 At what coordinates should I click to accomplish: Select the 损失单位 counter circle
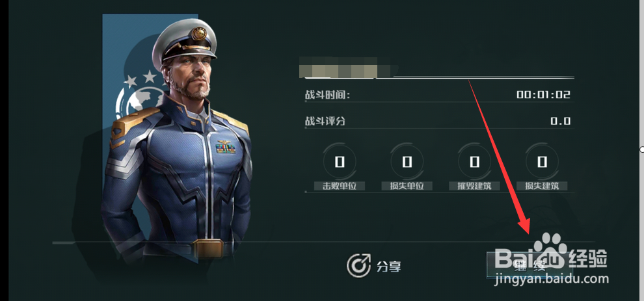pyautogui.click(x=407, y=162)
